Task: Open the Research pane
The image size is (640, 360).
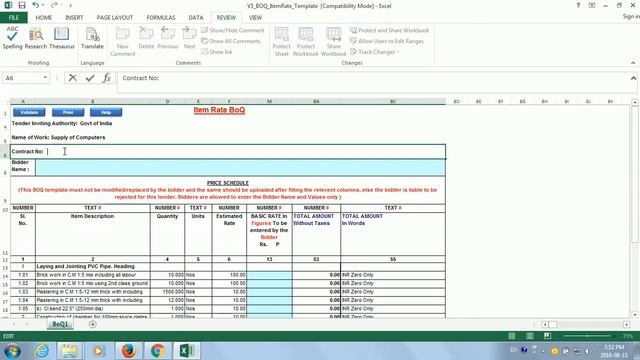Action: [36, 38]
